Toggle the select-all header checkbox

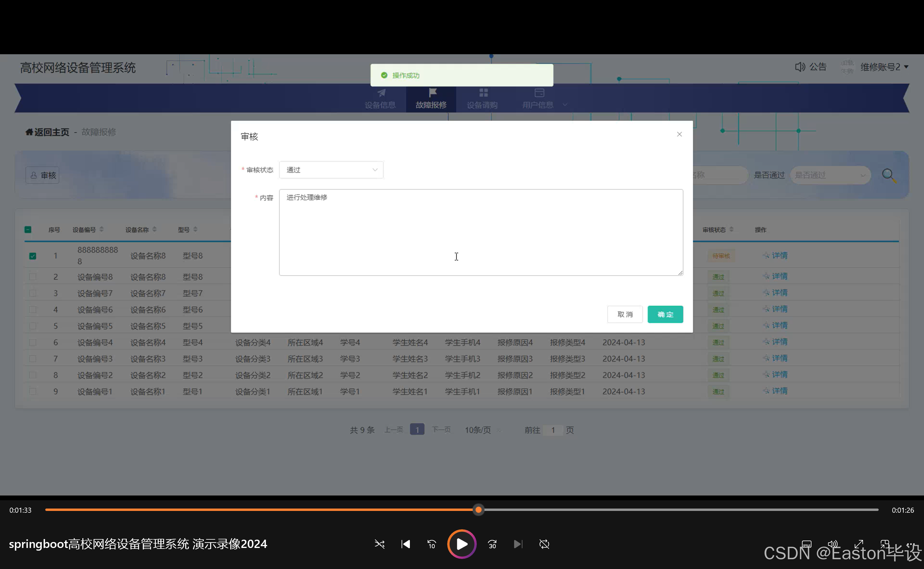28,230
